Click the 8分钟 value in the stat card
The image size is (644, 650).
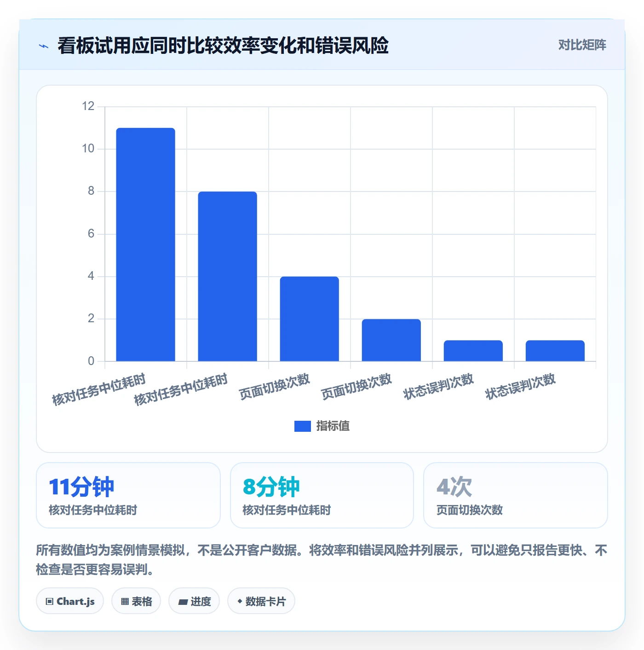tap(271, 487)
